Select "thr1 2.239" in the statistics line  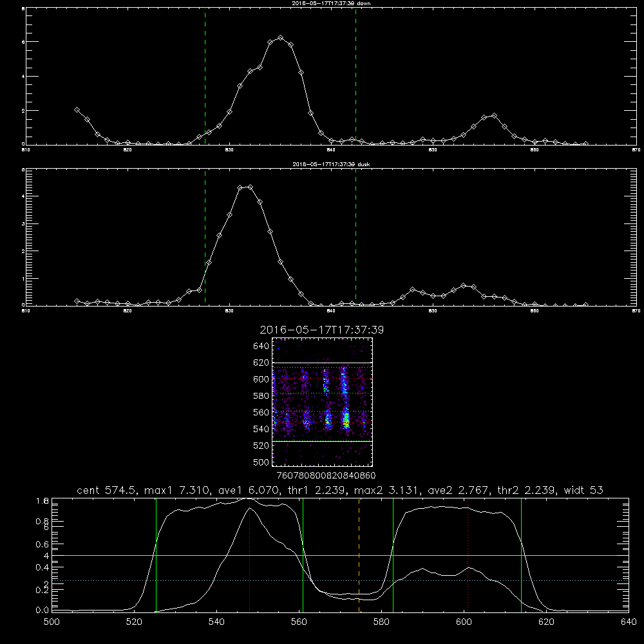click(x=315, y=490)
